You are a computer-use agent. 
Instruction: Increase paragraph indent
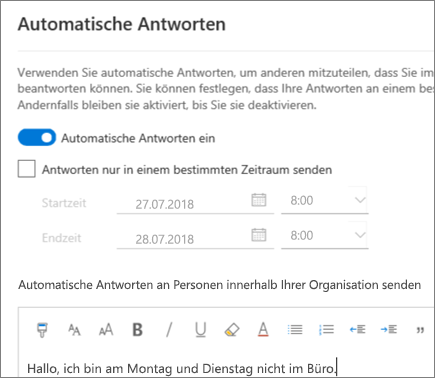[x=389, y=330]
